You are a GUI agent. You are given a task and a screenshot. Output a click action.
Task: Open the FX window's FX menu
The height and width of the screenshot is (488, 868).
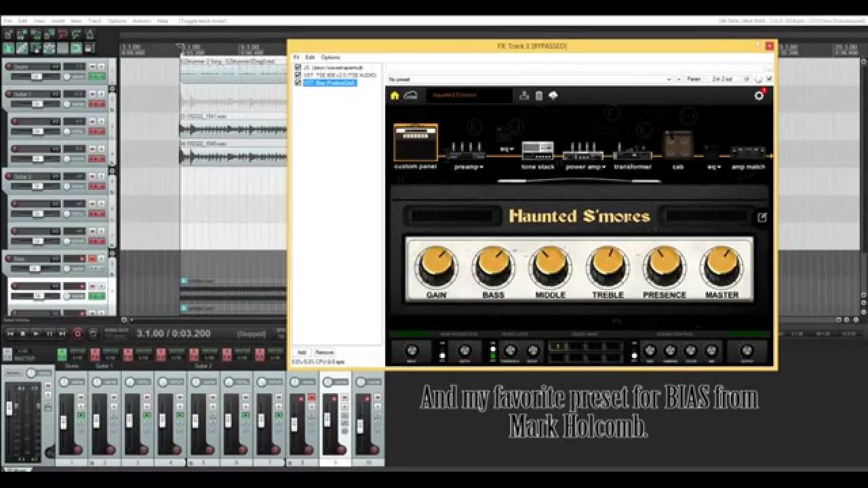click(x=296, y=58)
